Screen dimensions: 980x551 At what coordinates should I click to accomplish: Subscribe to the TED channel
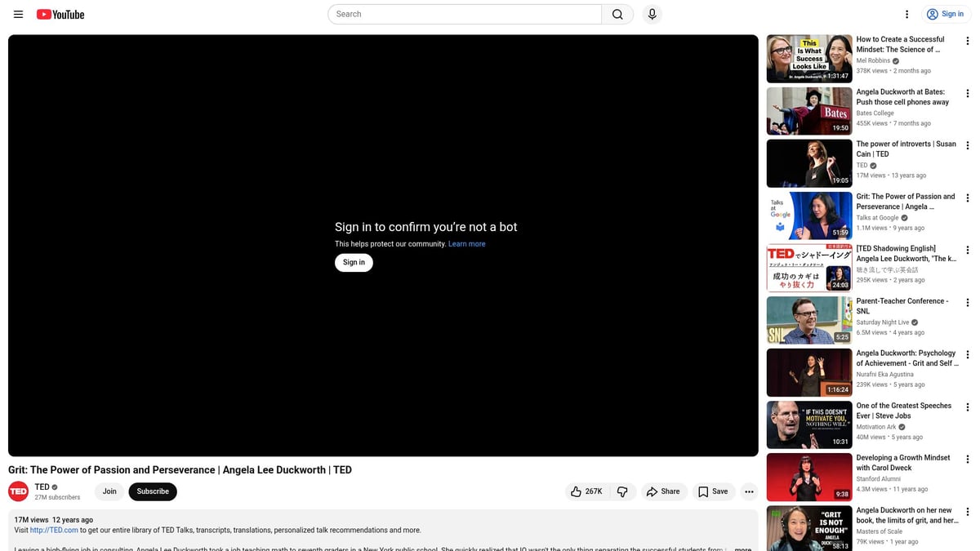tap(153, 491)
